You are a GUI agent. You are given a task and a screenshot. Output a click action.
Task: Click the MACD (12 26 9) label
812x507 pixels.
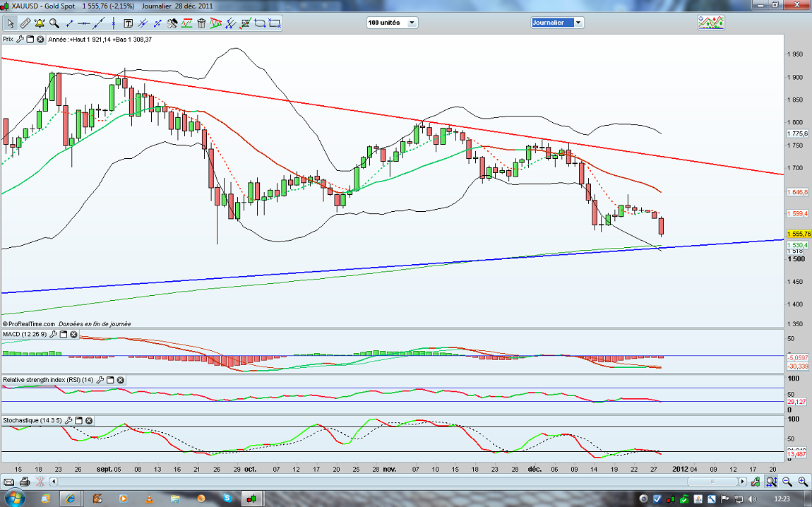(x=25, y=335)
